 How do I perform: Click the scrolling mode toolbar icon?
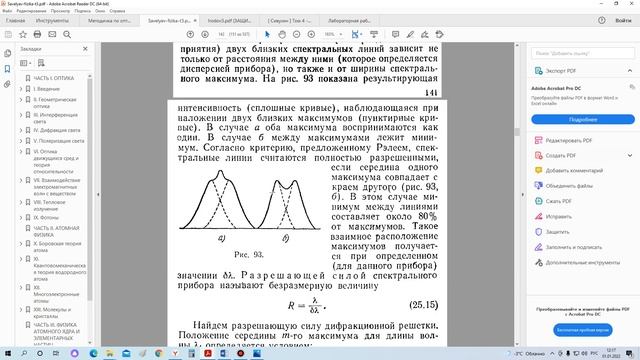click(373, 35)
